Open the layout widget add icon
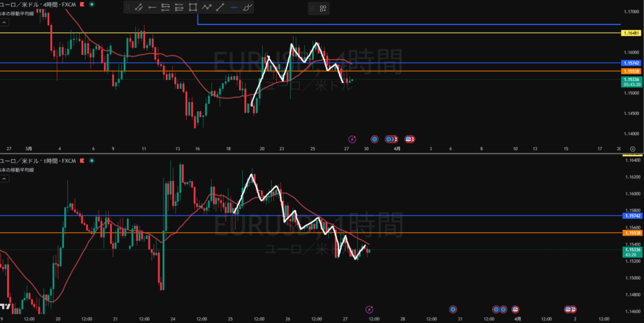Image resolution: width=644 pixels, height=323 pixels. click(x=323, y=8)
